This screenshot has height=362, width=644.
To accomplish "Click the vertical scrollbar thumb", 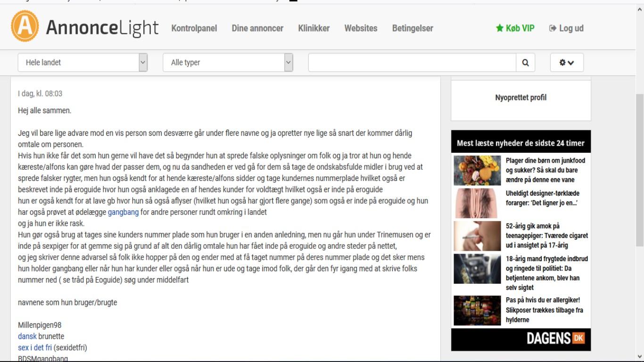I will click(640, 170).
